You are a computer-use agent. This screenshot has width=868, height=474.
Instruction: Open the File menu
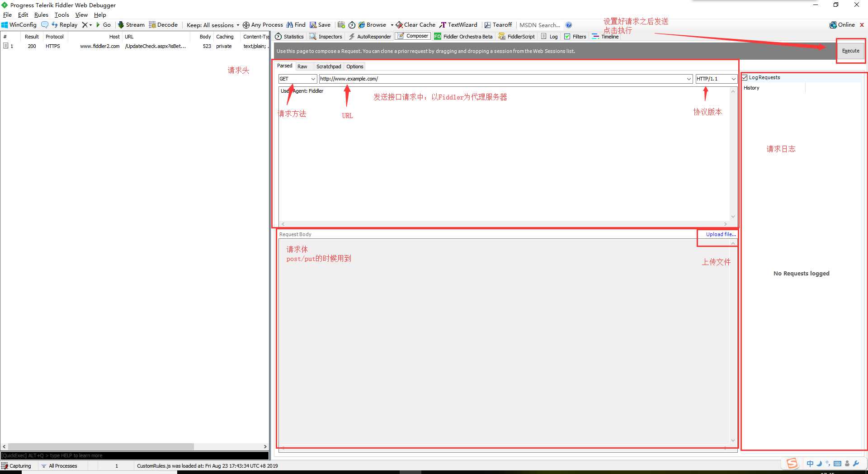click(x=7, y=14)
